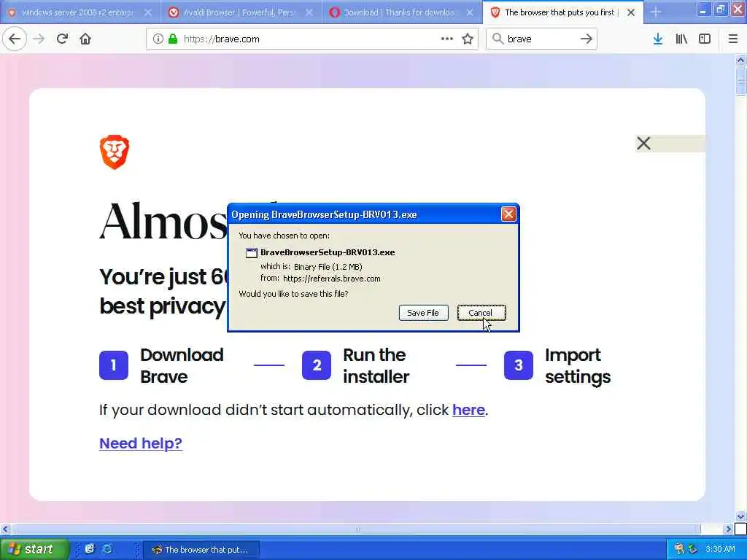Screen dimensions: 747x560
Task: Go back with the browser back arrow
Action: [15, 39]
